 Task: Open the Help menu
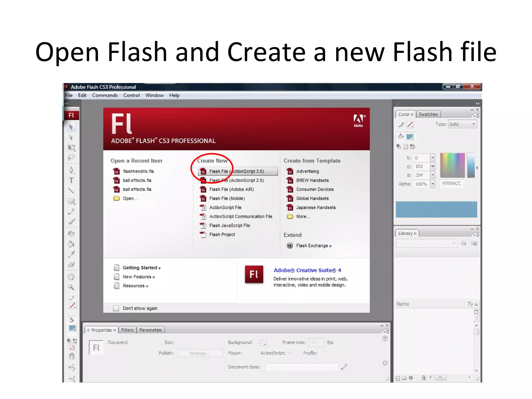click(x=174, y=95)
